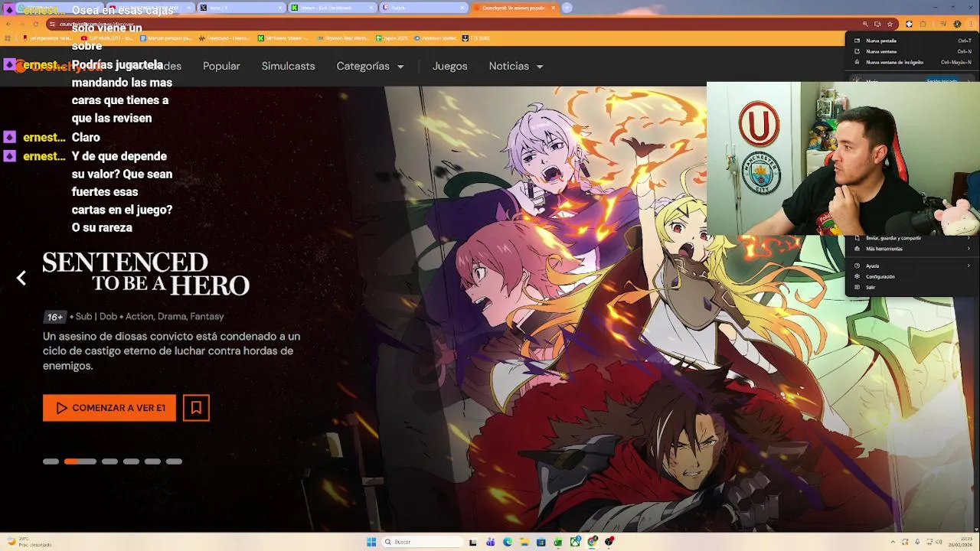Go to previous carousel slide arrow
980x551 pixels.
tap(21, 279)
